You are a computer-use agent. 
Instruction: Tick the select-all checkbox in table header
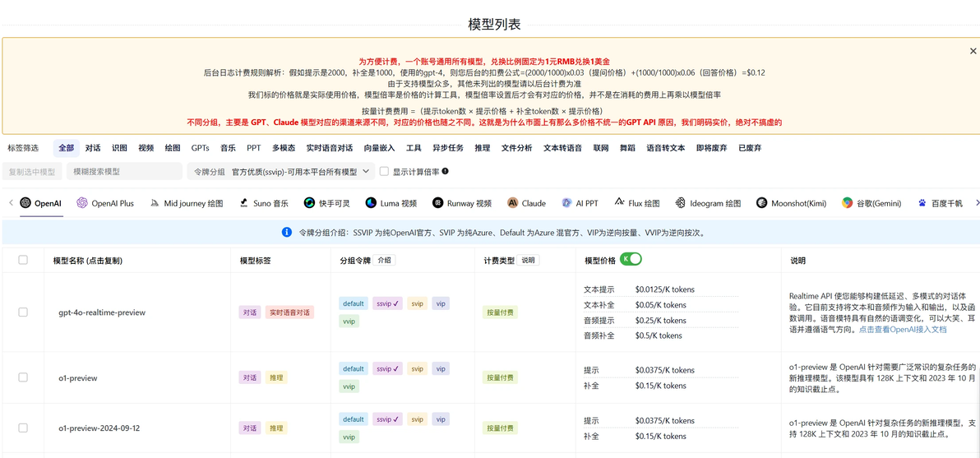tap(23, 260)
